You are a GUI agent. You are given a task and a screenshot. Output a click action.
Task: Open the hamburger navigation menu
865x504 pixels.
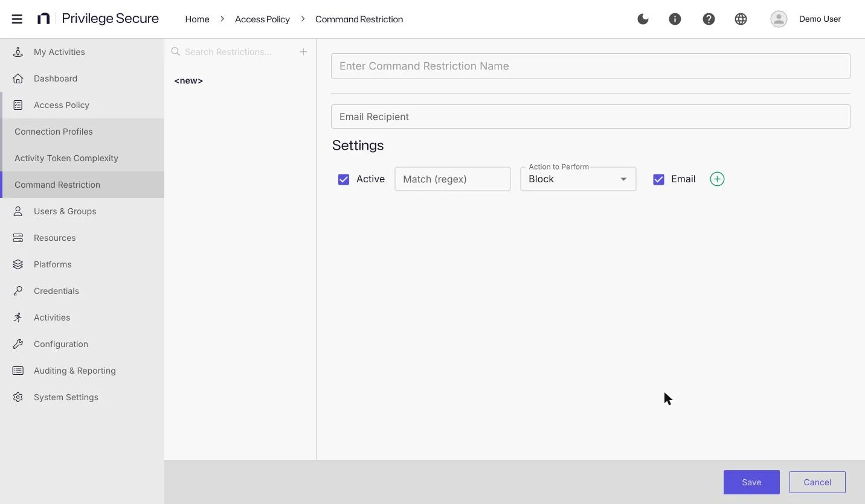tap(17, 19)
